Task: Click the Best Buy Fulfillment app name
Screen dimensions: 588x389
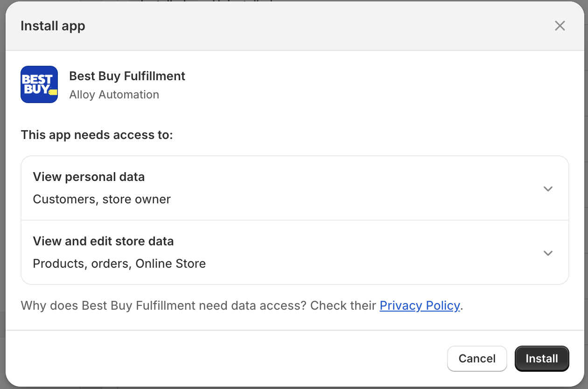Action: [x=127, y=76]
